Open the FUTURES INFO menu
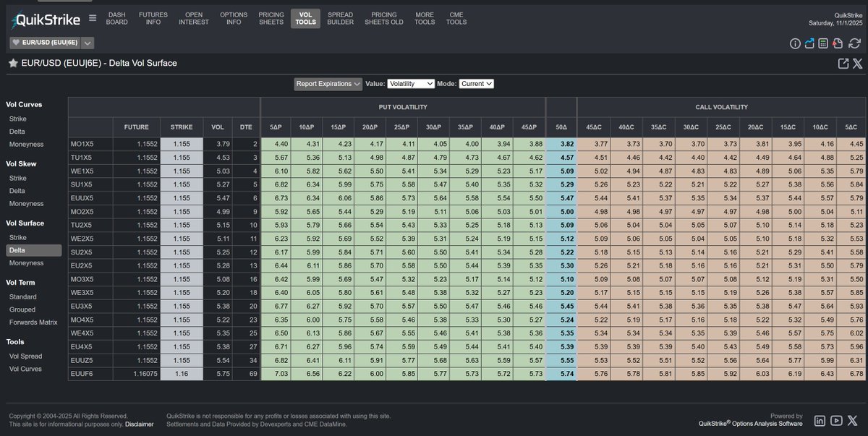 (153, 18)
